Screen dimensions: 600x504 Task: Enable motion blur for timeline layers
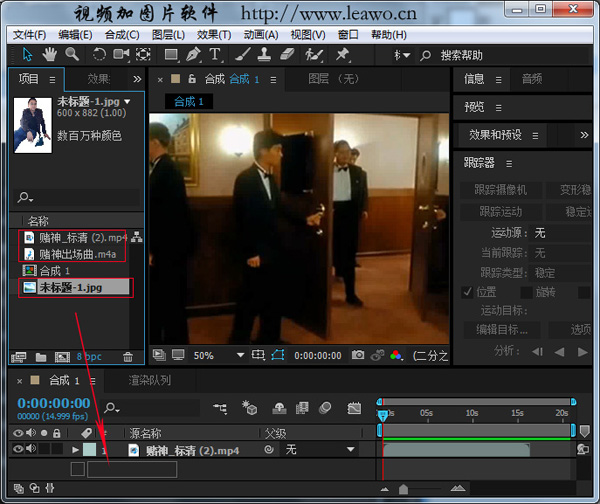pyautogui.click(x=325, y=408)
